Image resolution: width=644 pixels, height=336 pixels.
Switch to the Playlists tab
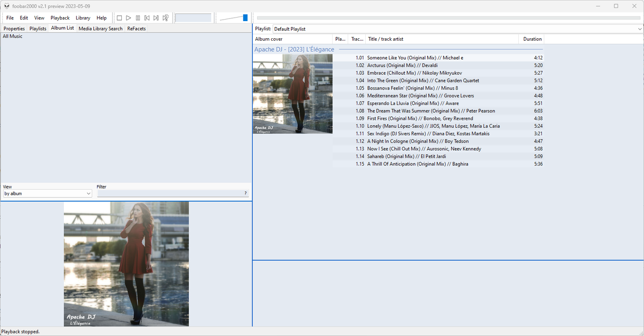tap(38, 29)
